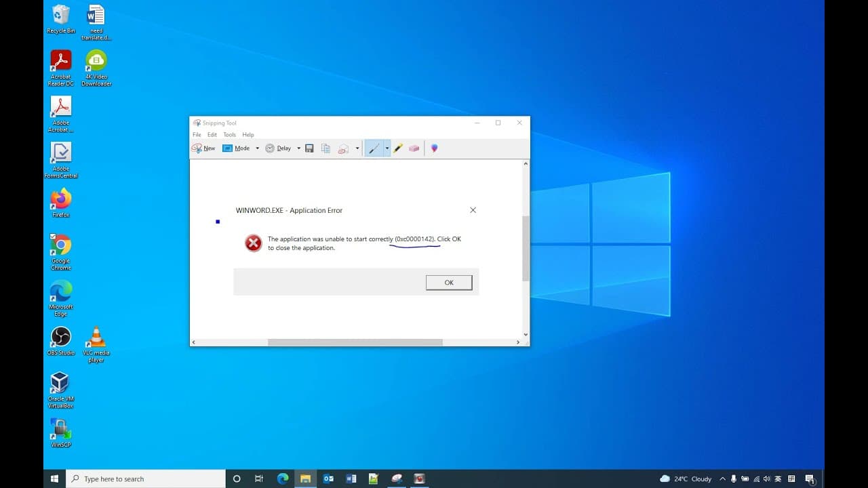
Task: Open the 24°C Cloudy weather widget
Action: coord(686,479)
